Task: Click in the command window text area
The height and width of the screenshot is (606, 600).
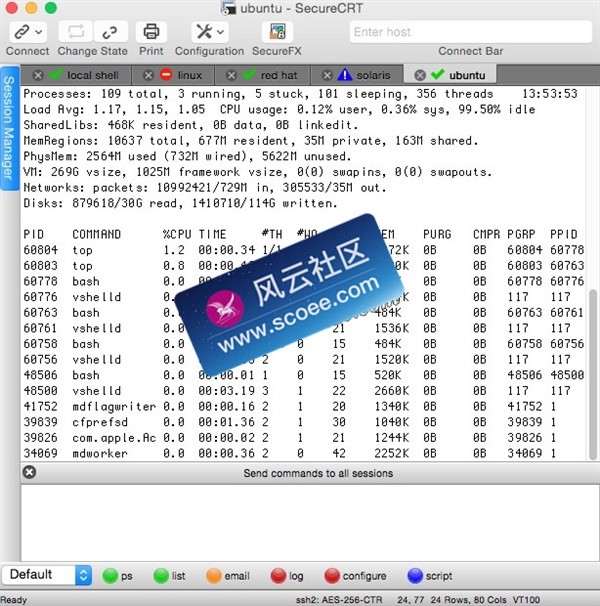Action: coord(310,523)
